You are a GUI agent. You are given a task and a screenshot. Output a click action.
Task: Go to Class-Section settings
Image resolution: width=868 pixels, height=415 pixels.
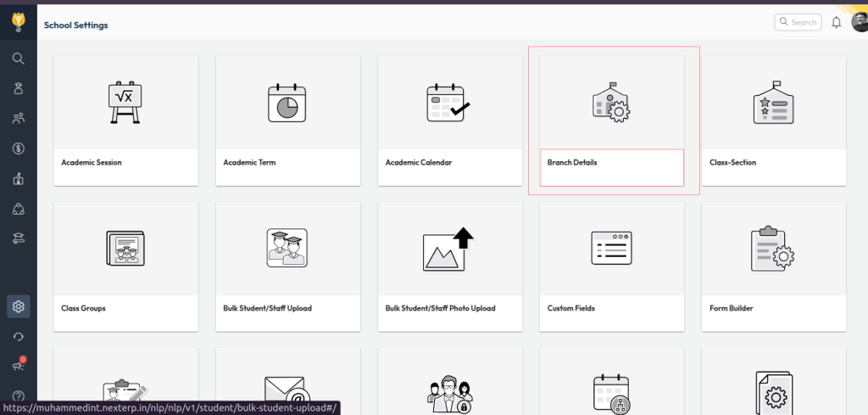pos(773,121)
